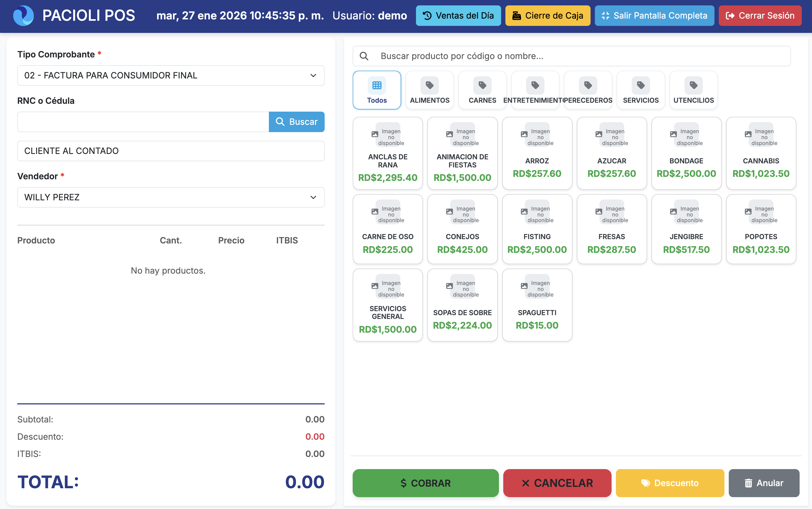Image resolution: width=812 pixels, height=509 pixels.
Task: Click the fullscreen icon on Salir Pantalla Completa
Action: (605, 15)
